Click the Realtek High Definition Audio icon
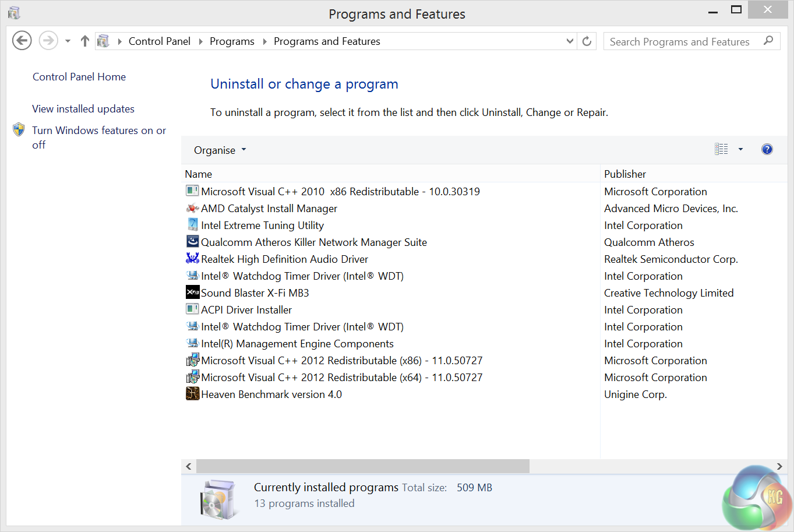Screen dimensions: 794x532 click(192, 258)
